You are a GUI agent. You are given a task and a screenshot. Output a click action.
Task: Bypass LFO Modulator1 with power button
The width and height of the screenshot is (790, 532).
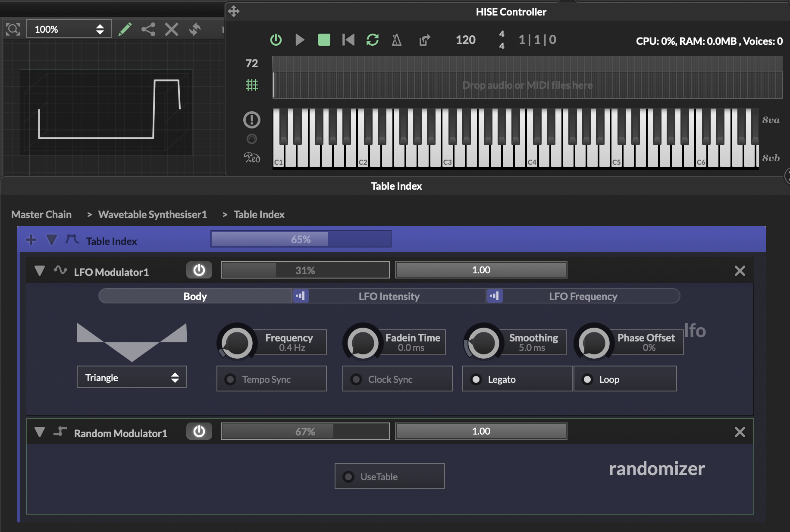199,270
